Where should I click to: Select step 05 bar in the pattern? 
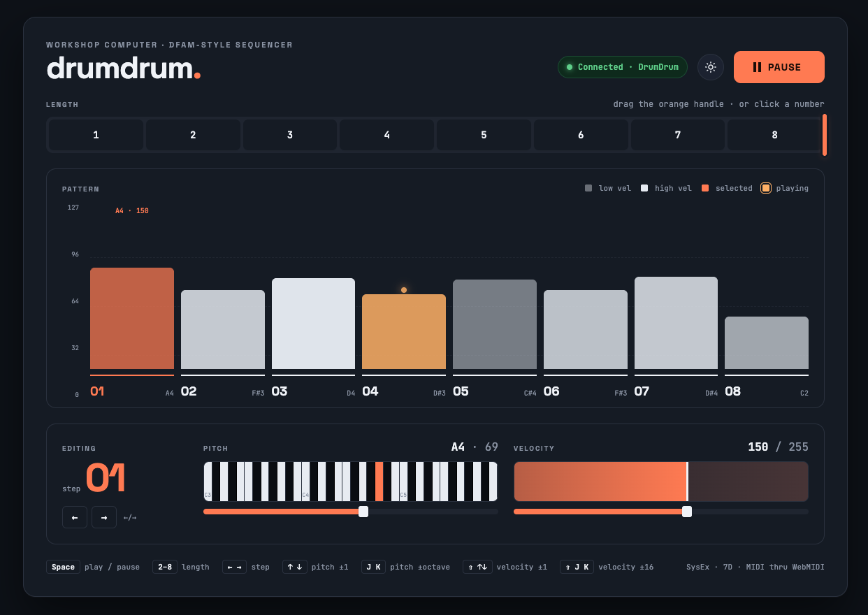pyautogui.click(x=495, y=324)
